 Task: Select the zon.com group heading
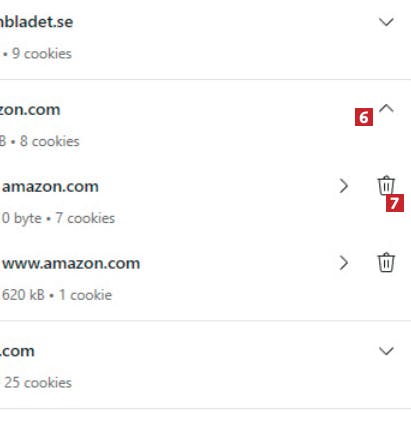coord(30,110)
